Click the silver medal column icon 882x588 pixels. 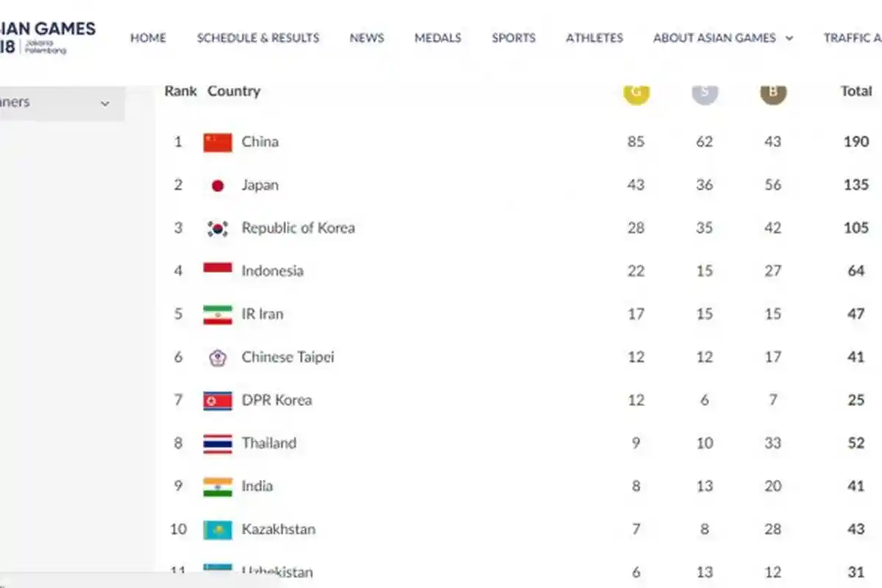(x=704, y=93)
